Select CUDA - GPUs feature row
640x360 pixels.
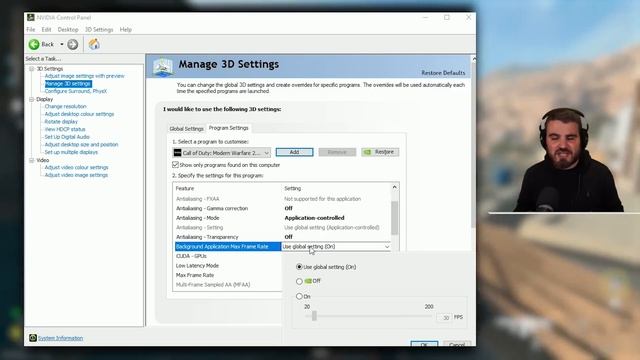pos(228,256)
